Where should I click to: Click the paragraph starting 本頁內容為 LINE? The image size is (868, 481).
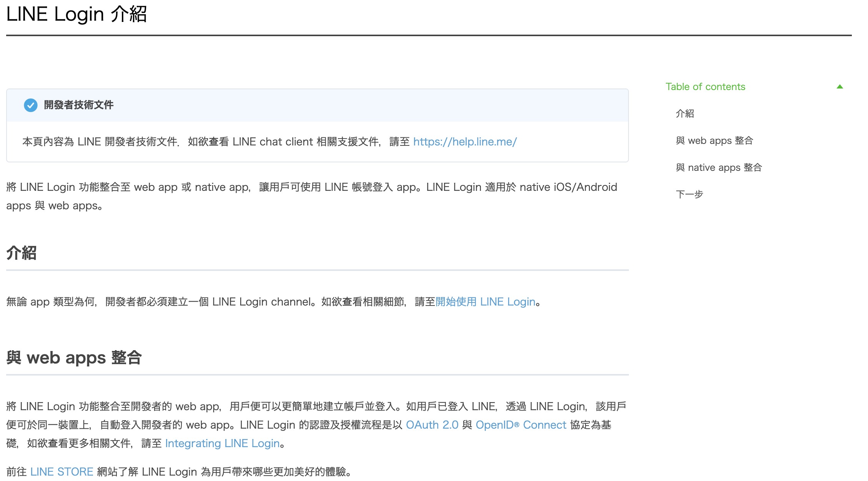[269, 142]
